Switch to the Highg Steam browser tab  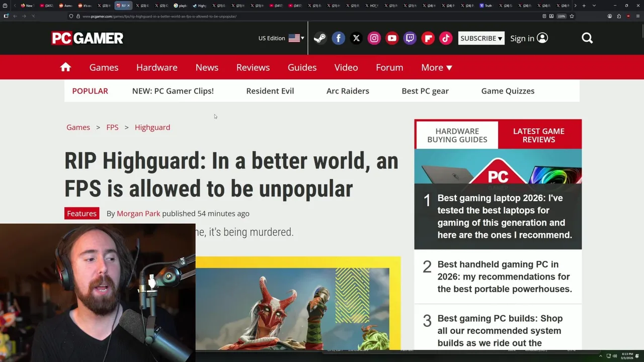coord(200,6)
